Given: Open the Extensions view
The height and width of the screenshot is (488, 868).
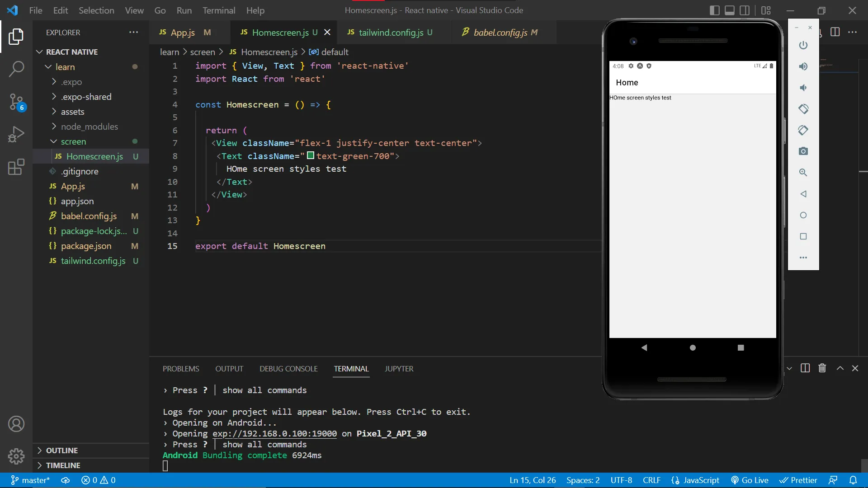Looking at the screenshot, I should [x=16, y=167].
